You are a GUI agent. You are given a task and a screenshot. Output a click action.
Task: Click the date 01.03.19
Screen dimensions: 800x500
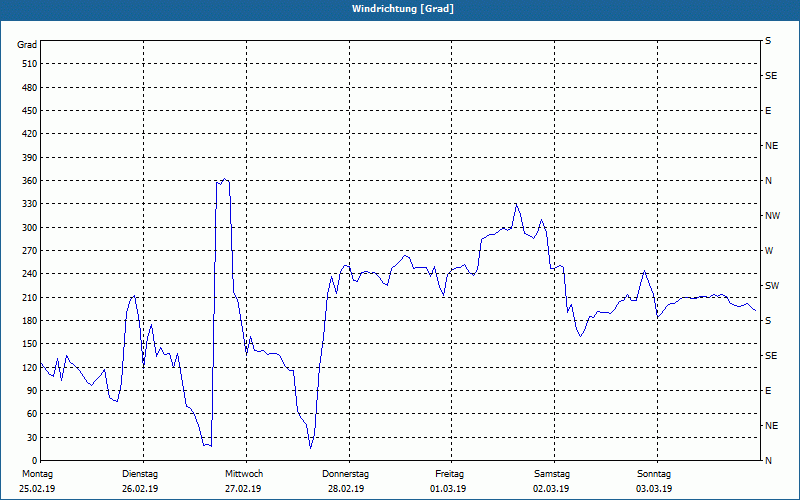pyautogui.click(x=448, y=489)
